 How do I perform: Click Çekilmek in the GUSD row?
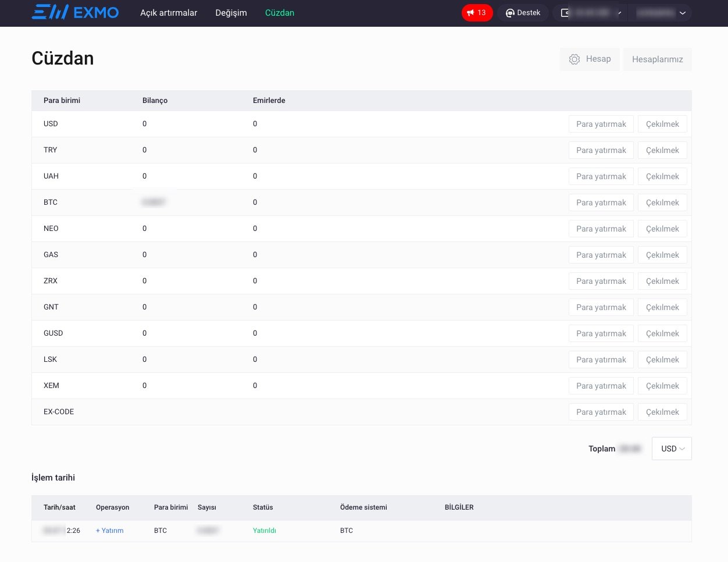coord(662,333)
